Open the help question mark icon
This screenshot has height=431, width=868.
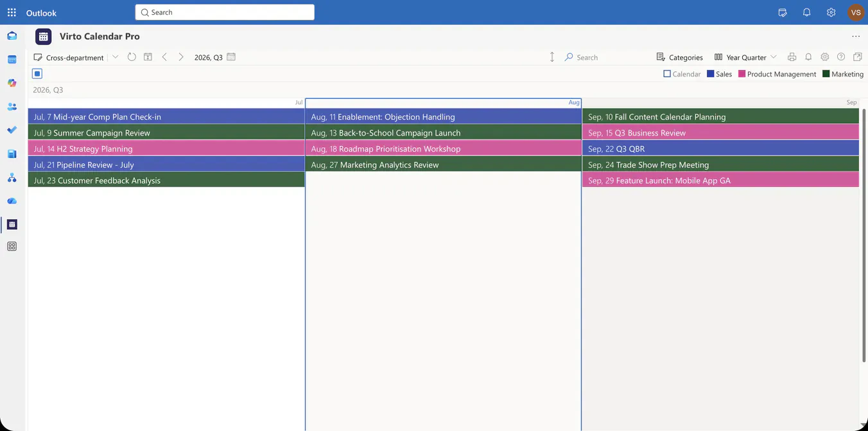click(841, 57)
